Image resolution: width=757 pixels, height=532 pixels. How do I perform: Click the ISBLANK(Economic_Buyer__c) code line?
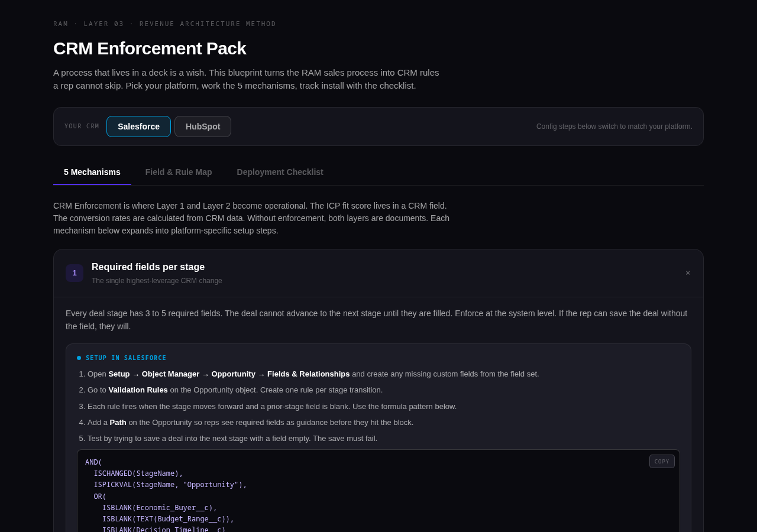(160, 508)
